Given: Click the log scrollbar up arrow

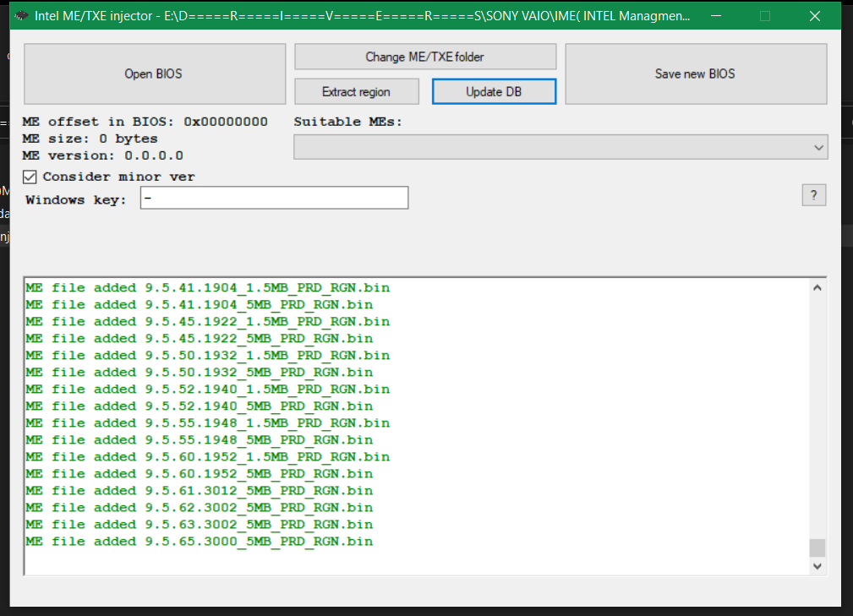Looking at the screenshot, I should pos(817,287).
